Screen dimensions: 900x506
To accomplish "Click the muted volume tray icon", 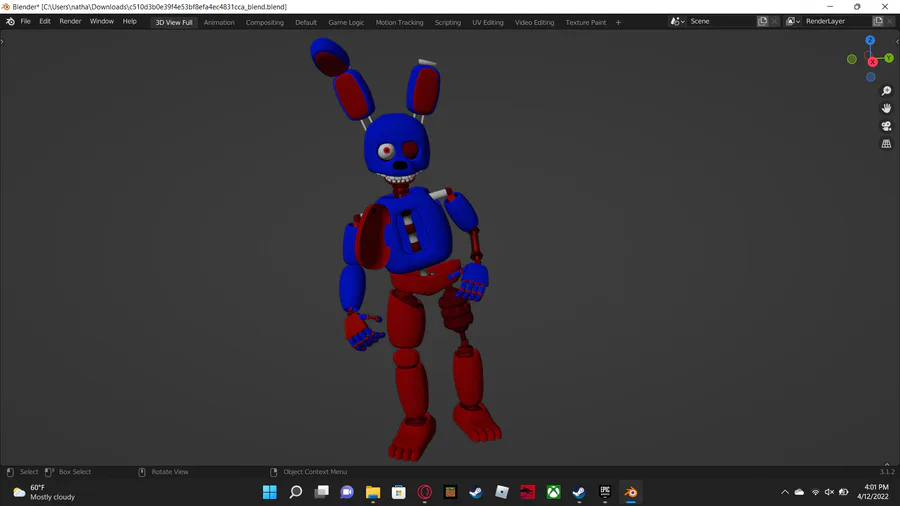I will click(x=829, y=492).
